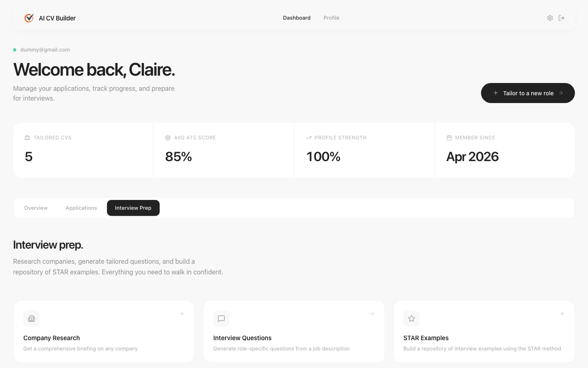Click the Profile Strength trend icon
This screenshot has height=368, width=588.
point(309,138)
